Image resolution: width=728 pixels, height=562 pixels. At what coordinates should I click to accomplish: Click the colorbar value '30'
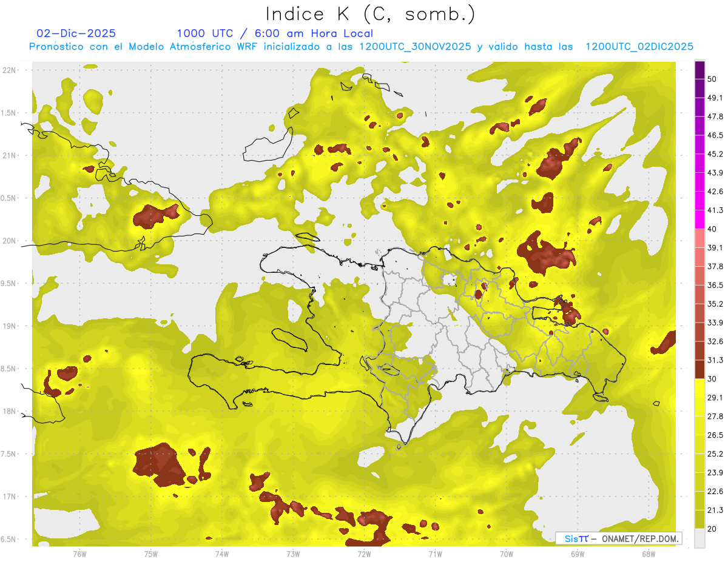[713, 379]
